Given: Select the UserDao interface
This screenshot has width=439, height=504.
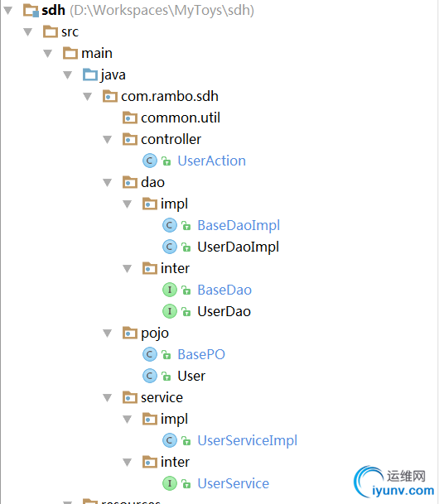Looking at the screenshot, I should click(x=224, y=311).
